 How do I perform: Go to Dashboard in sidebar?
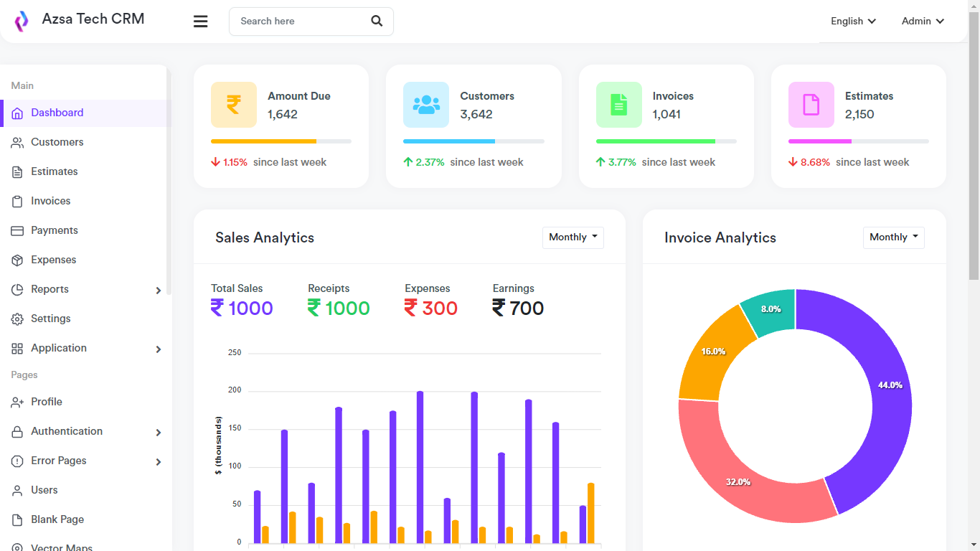[57, 113]
